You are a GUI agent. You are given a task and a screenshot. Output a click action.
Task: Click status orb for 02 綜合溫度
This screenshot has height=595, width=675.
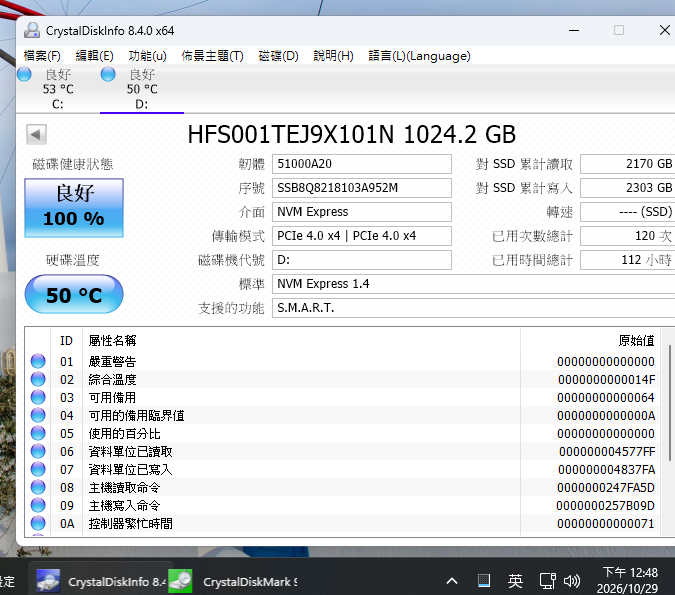[38, 379]
